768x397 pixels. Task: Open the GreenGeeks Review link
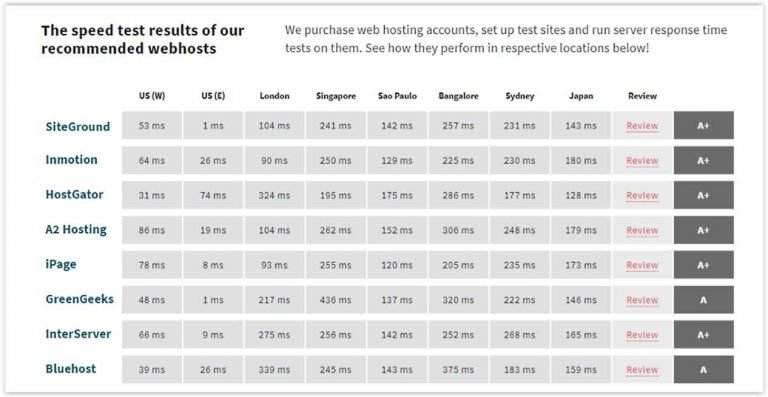click(642, 300)
